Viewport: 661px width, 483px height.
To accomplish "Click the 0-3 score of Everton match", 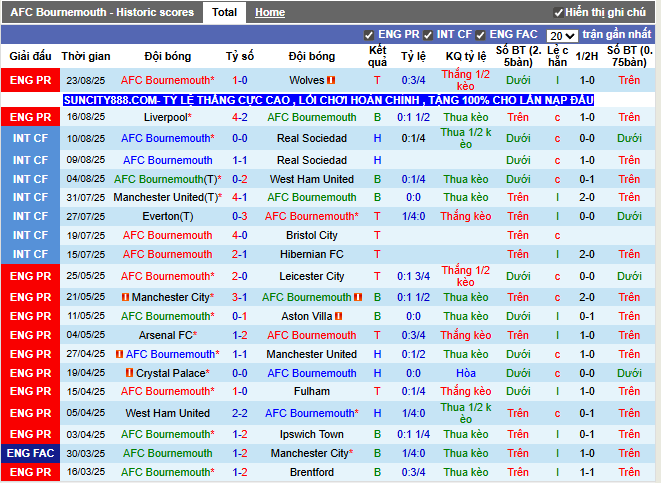I will [239, 216].
